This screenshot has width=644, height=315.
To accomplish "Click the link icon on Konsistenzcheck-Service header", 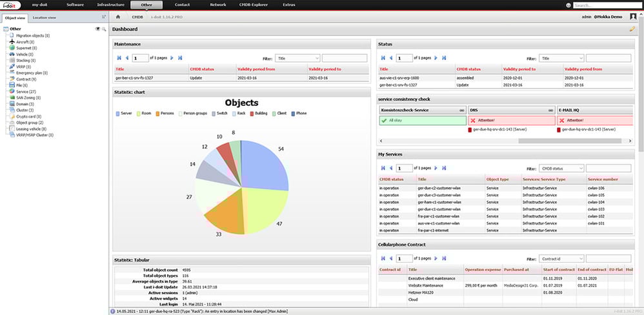I will click(x=462, y=110).
